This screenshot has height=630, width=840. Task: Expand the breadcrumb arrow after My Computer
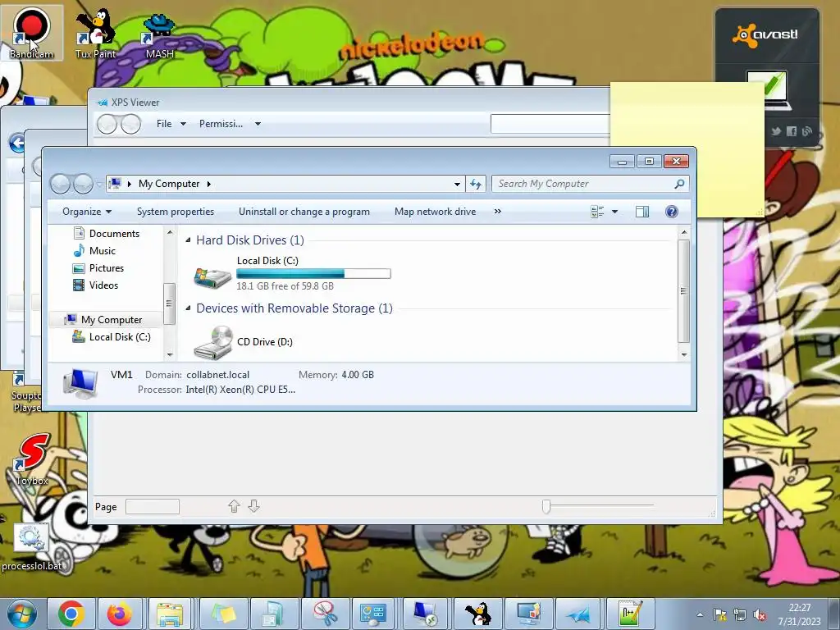pos(209,184)
